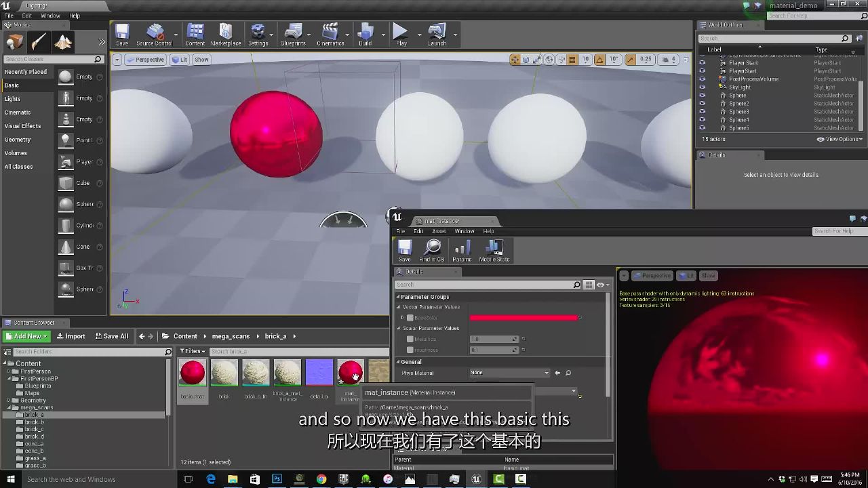This screenshot has width=868, height=488.
Task: Click the main viewport Show button
Action: 202,60
